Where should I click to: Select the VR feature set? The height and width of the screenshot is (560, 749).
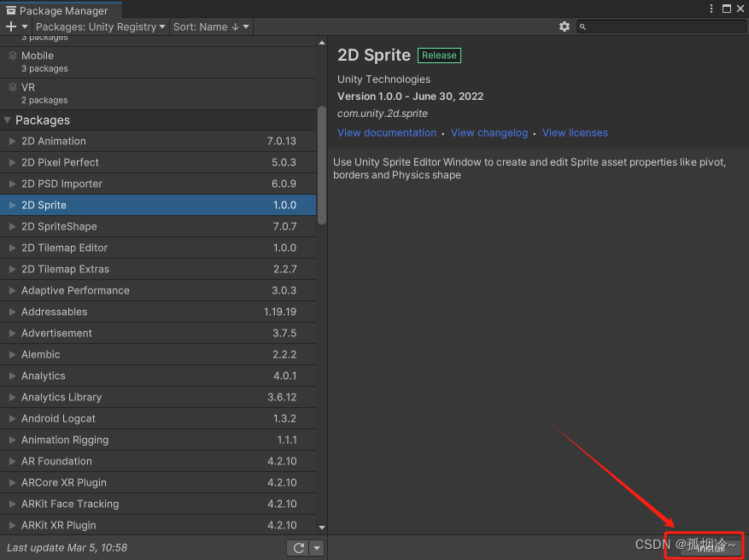(158, 94)
